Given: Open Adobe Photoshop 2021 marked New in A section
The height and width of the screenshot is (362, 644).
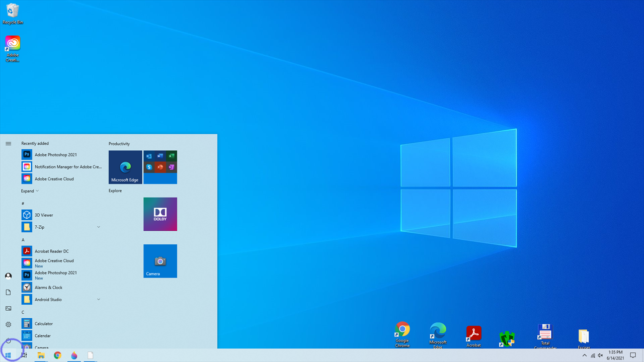Looking at the screenshot, I should 61,275.
